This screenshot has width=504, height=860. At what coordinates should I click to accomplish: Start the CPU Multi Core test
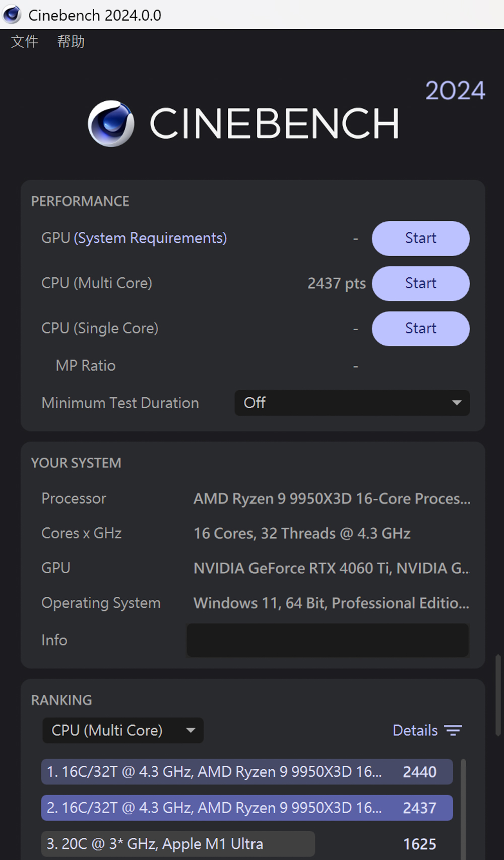[420, 283]
